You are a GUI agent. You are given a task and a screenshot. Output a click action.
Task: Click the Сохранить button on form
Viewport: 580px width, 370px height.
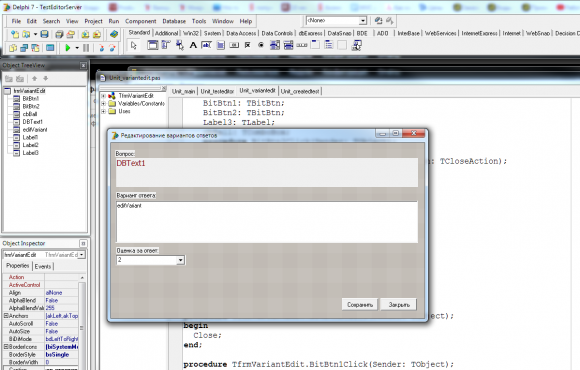[x=360, y=305]
